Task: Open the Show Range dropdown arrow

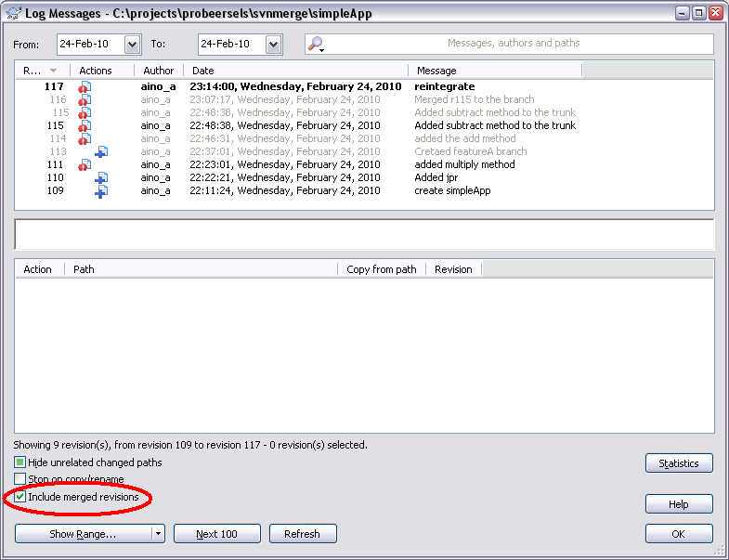Action: 158,533
